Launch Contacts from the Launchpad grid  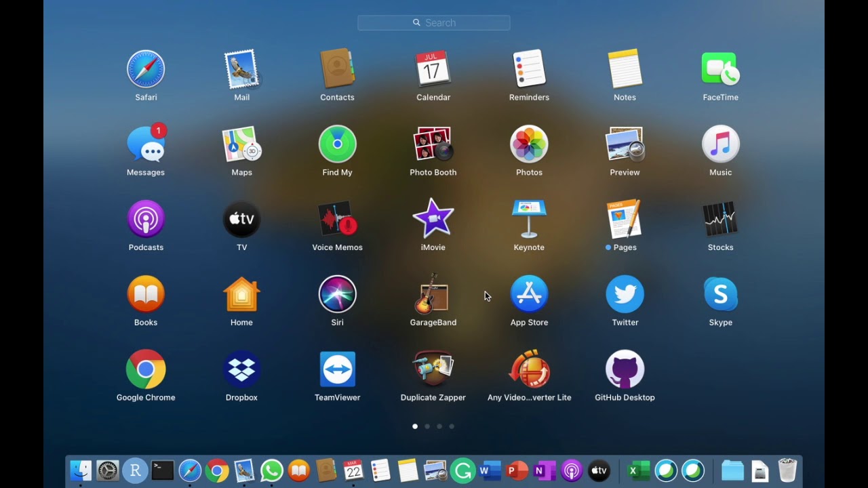[337, 69]
